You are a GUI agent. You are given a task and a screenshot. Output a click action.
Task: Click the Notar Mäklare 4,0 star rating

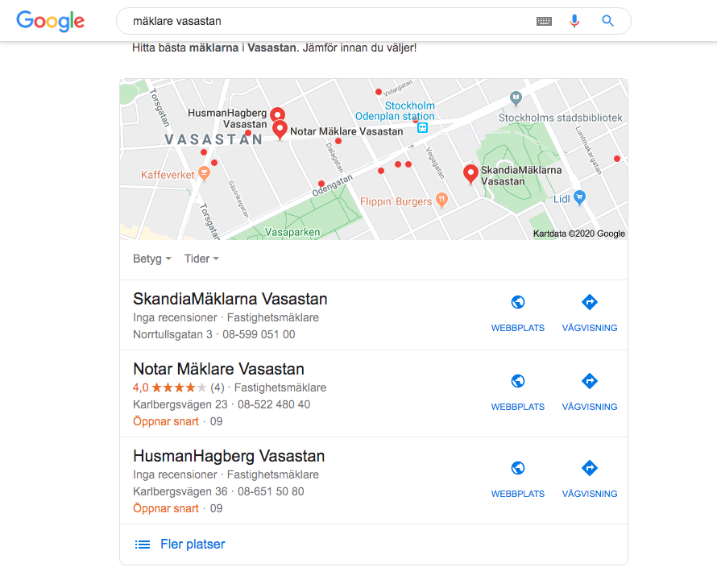178,387
